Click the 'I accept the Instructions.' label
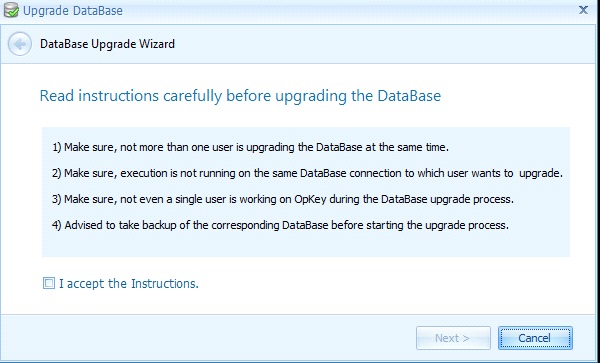The image size is (600, 363). 129,283
